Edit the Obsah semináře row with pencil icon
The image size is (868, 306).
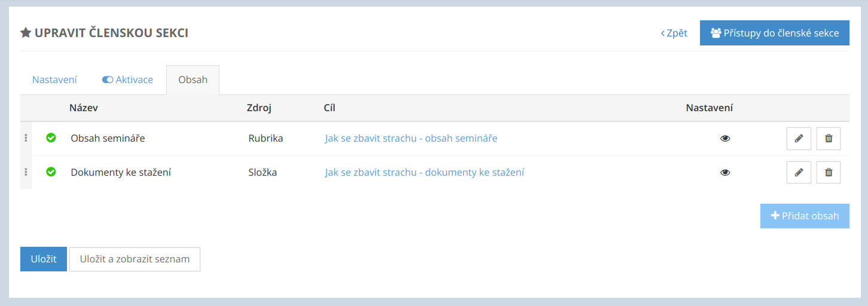(x=799, y=139)
